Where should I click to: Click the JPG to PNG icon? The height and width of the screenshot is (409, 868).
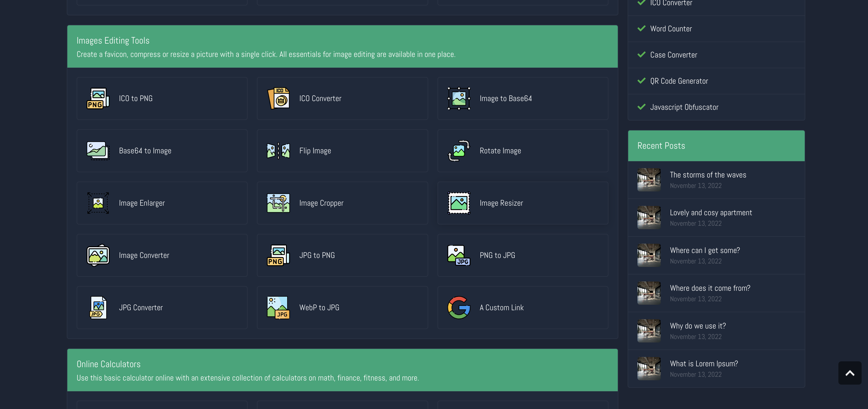pyautogui.click(x=278, y=255)
